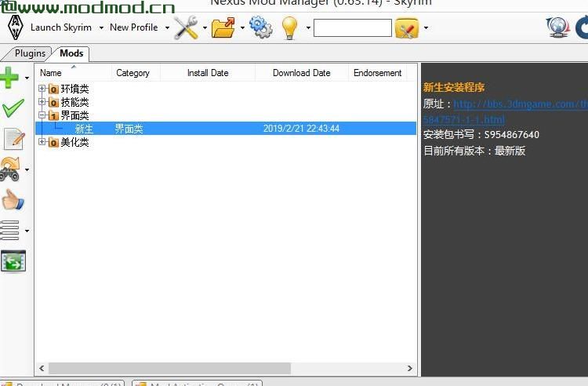Click the toolbar search text box
Screen dimensions: 588x386
(x=353, y=27)
